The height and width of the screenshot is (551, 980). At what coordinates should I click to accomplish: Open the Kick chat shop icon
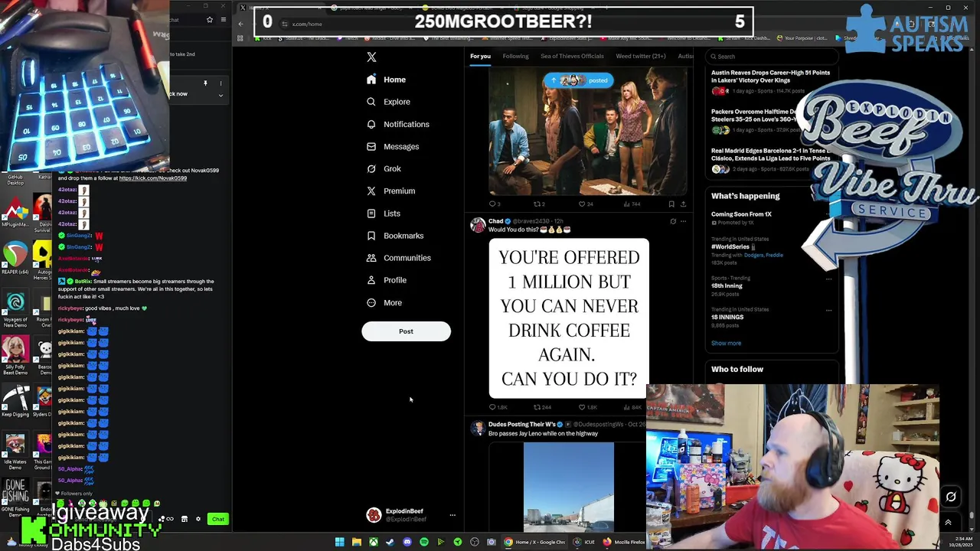click(x=184, y=519)
